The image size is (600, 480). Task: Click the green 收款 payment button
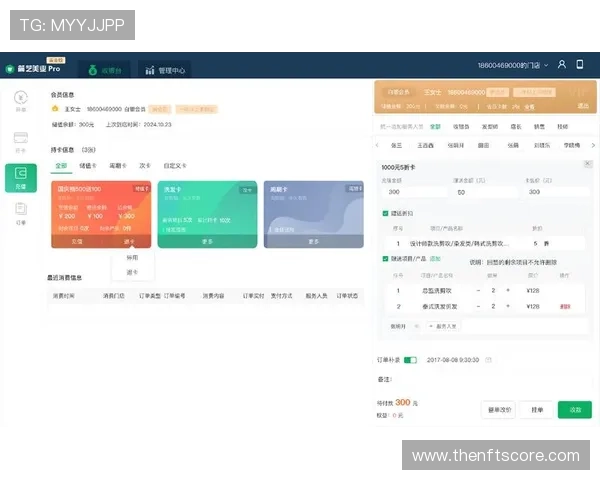pos(575,410)
